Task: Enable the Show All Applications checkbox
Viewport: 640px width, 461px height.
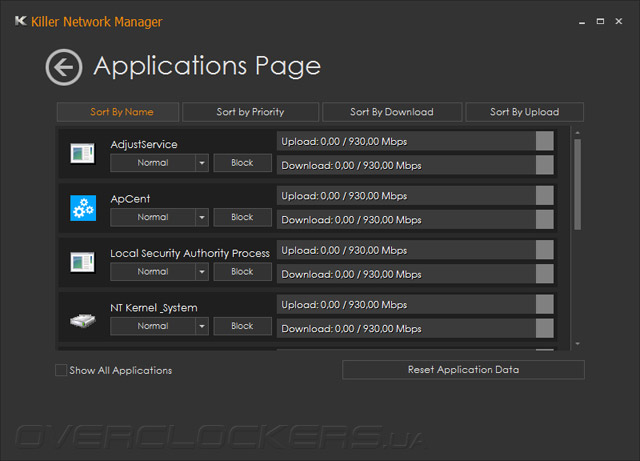Action: click(x=62, y=371)
